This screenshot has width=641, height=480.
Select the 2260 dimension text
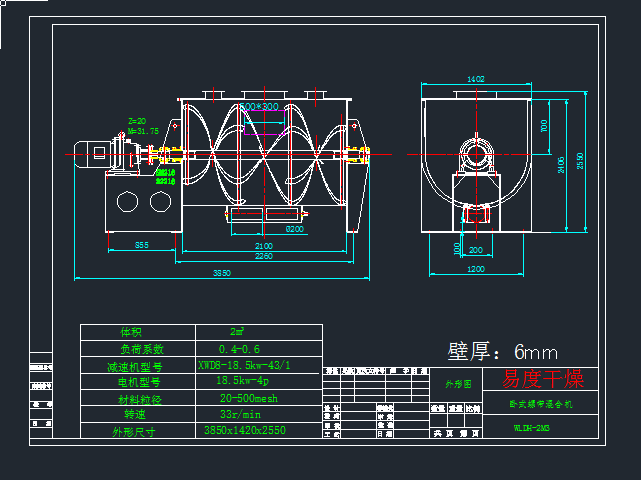[264, 256]
